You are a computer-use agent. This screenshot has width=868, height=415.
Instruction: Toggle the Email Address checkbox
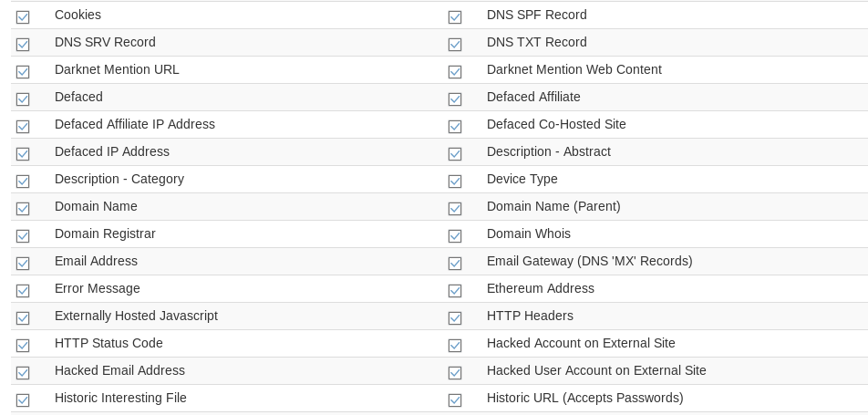[x=23, y=263]
